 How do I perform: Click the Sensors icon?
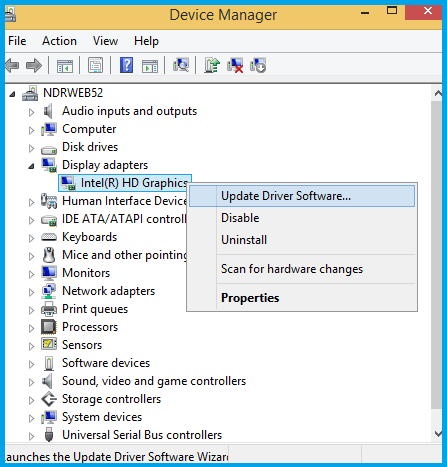coord(49,344)
